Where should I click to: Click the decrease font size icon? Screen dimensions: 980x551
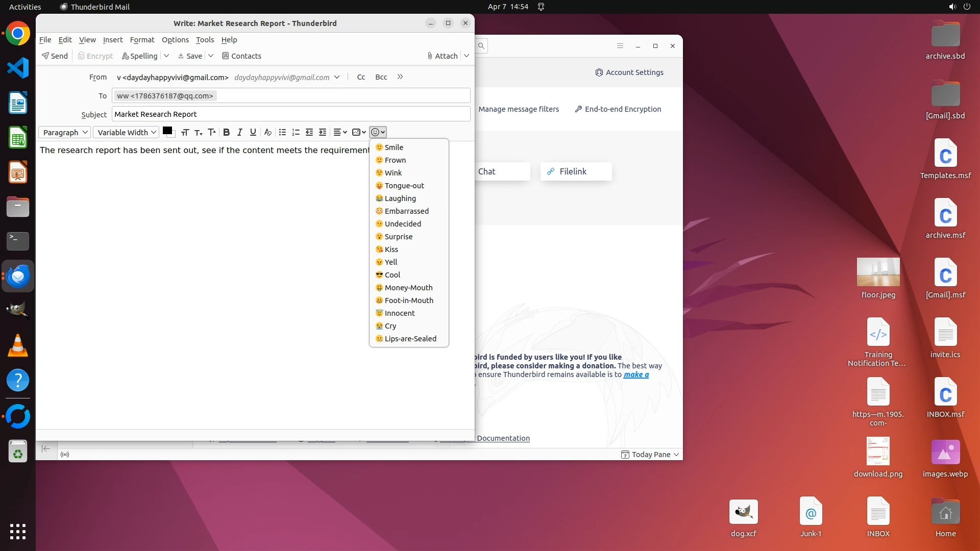(198, 133)
